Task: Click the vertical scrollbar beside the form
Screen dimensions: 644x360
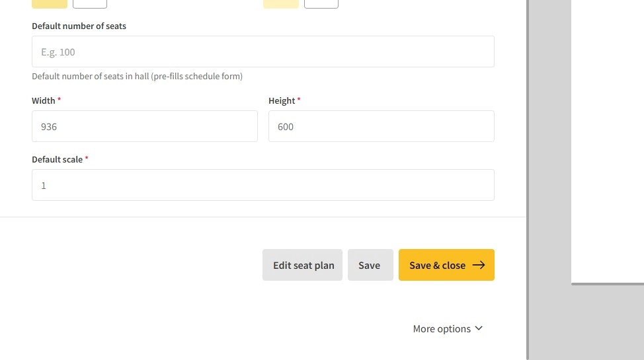Action: [x=528, y=178]
